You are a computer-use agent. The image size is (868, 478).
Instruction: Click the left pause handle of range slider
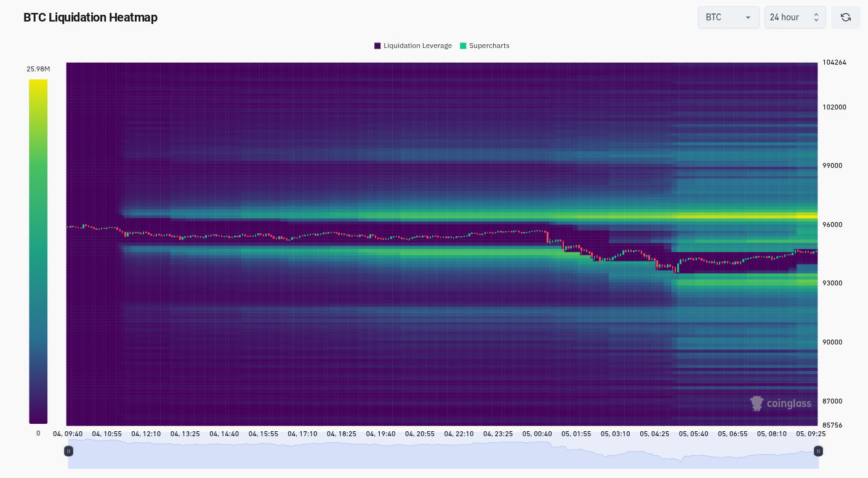tap(68, 451)
